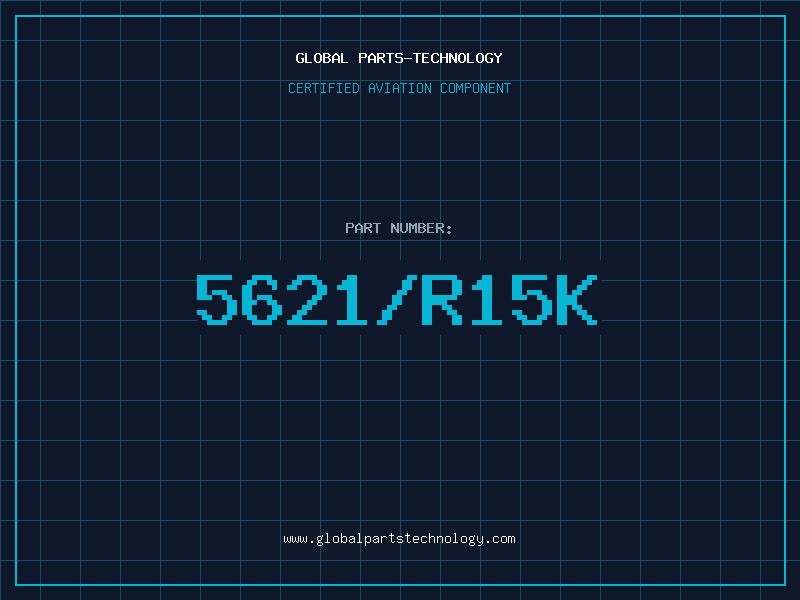This screenshot has width=800, height=600.
Task: Select the CERTIFIED AVIATION COMPONENT subtitle
Action: pos(399,88)
